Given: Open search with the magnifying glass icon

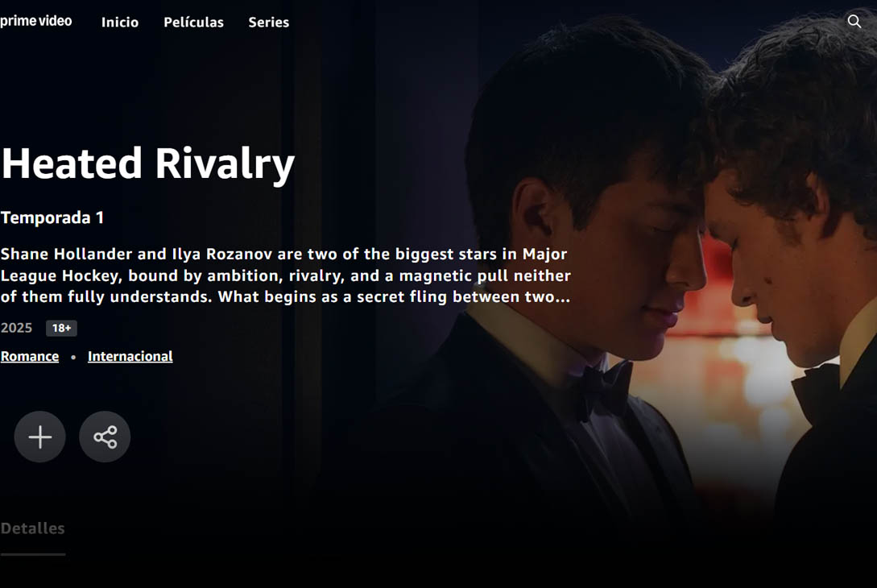Looking at the screenshot, I should pos(854,21).
